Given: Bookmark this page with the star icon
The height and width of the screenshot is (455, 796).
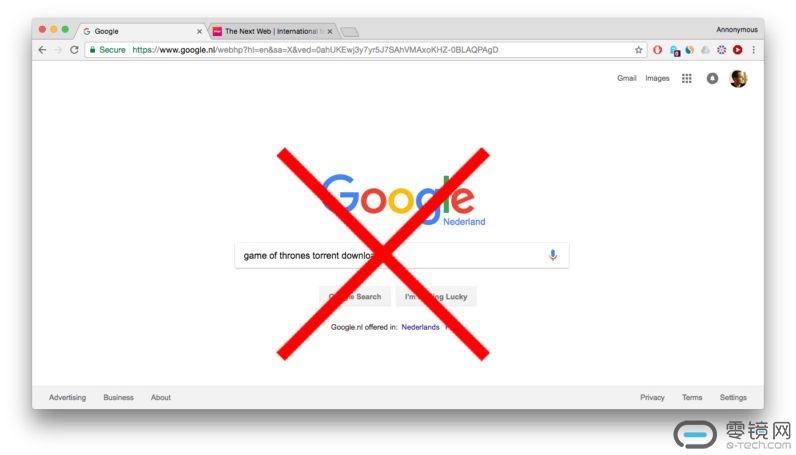Looking at the screenshot, I should (639, 50).
